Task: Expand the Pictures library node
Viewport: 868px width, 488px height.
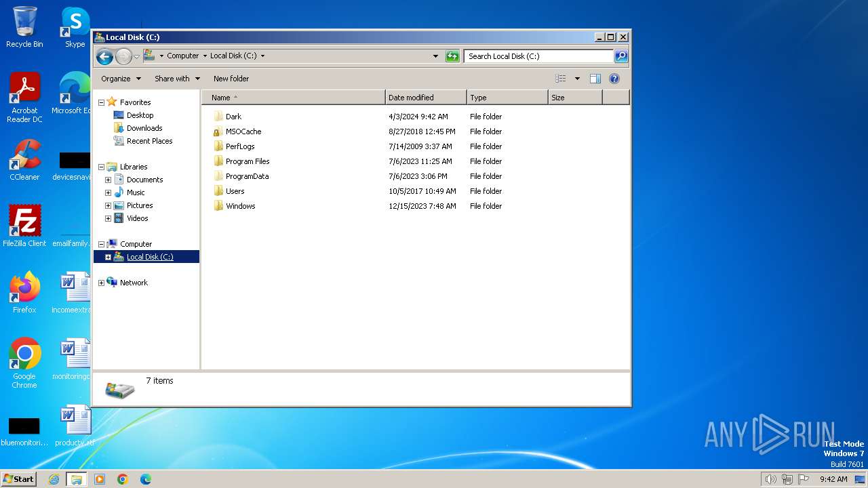Action: (x=108, y=205)
